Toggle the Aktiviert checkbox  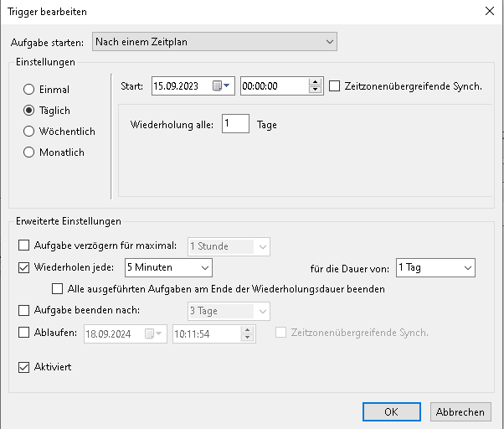(23, 367)
